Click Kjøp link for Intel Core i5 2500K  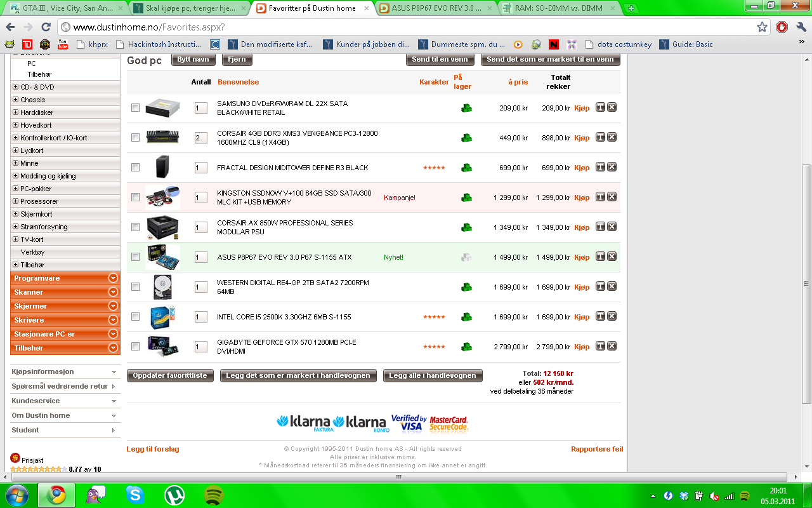(582, 317)
